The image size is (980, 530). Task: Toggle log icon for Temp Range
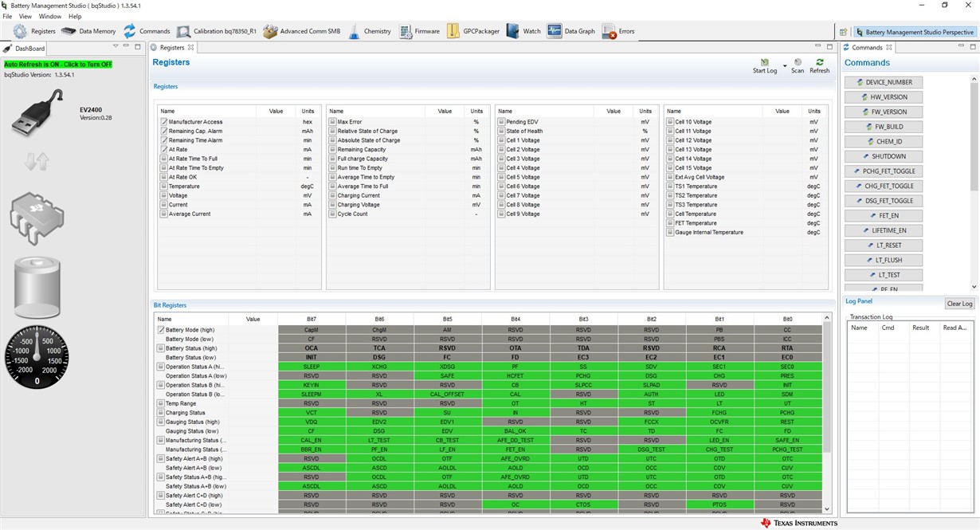tap(161, 403)
